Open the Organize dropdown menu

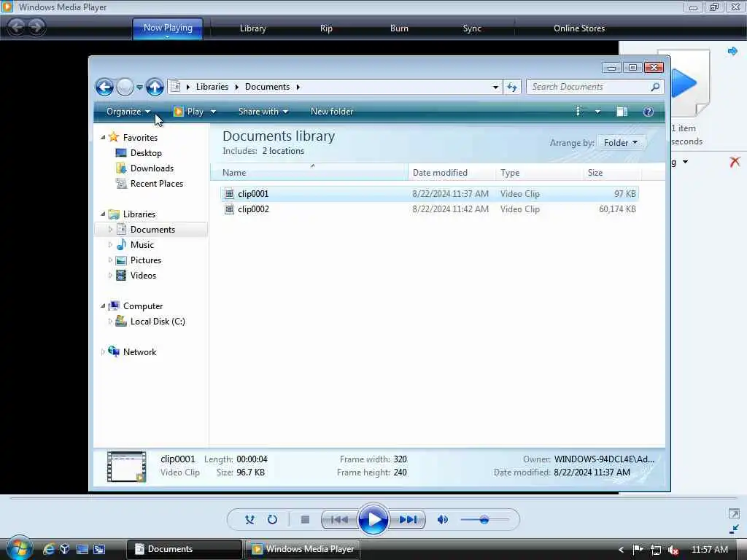[128, 112]
